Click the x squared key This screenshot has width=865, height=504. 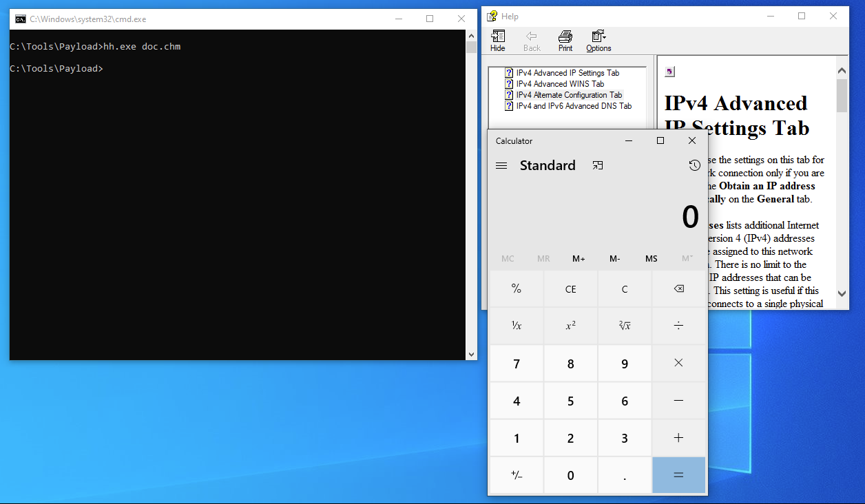[570, 326]
